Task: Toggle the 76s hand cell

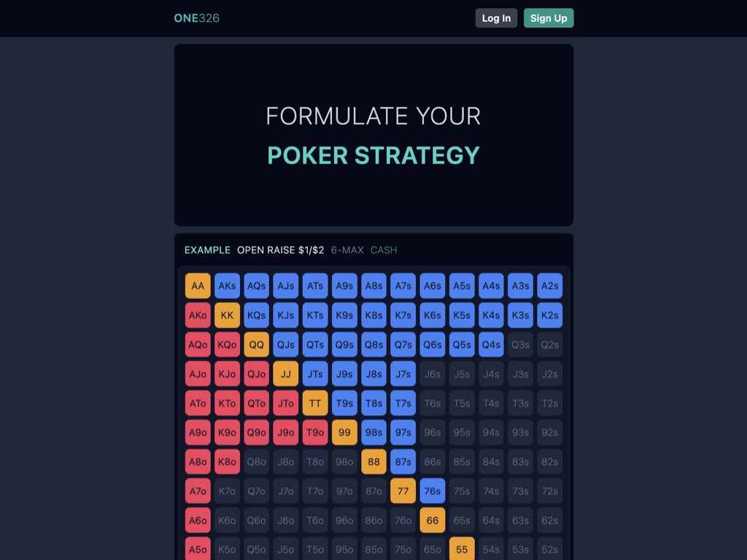Action: [x=433, y=491]
